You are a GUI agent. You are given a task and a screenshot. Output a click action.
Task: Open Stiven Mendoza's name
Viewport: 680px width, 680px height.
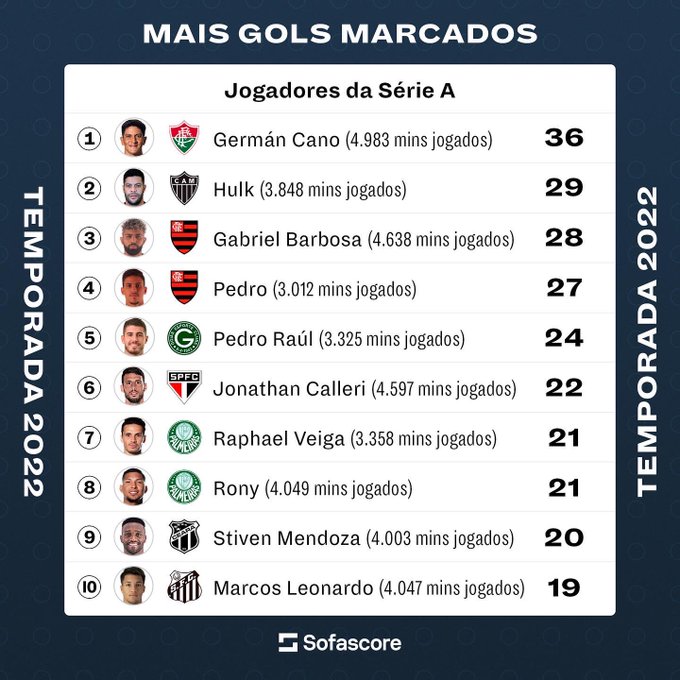[287, 538]
